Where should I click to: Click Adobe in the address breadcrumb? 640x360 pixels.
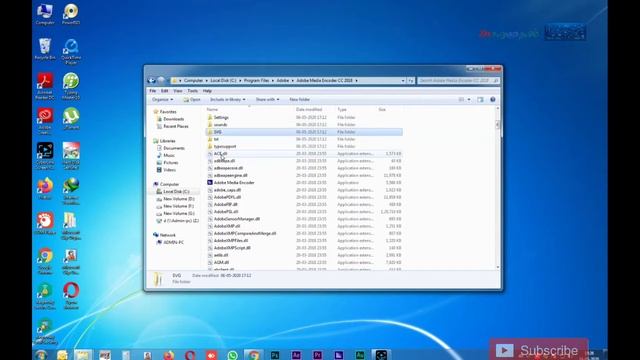click(282, 81)
